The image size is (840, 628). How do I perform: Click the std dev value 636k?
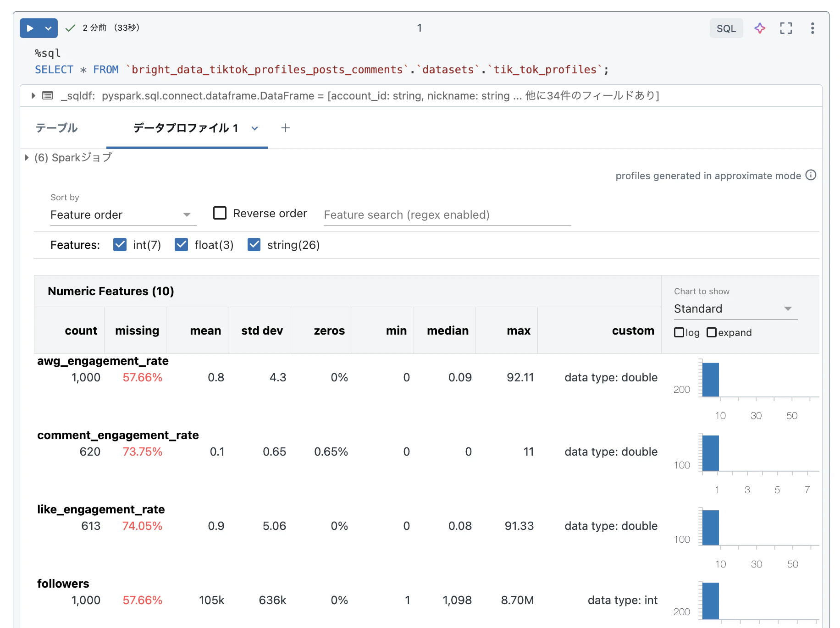tap(273, 600)
